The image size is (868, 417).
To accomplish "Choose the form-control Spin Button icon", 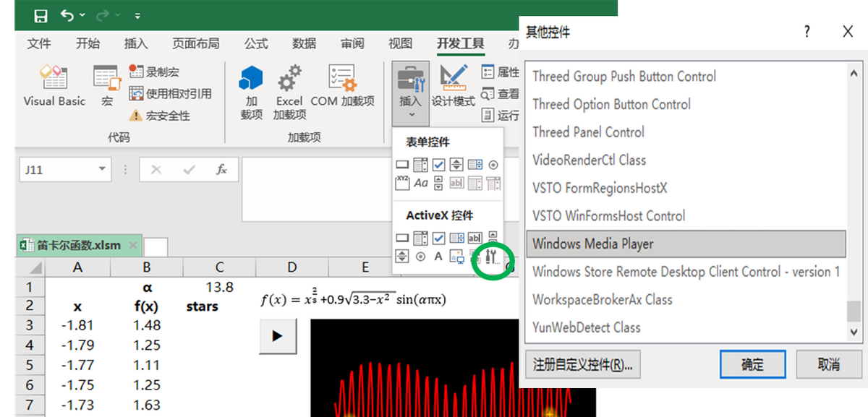I will [x=456, y=165].
